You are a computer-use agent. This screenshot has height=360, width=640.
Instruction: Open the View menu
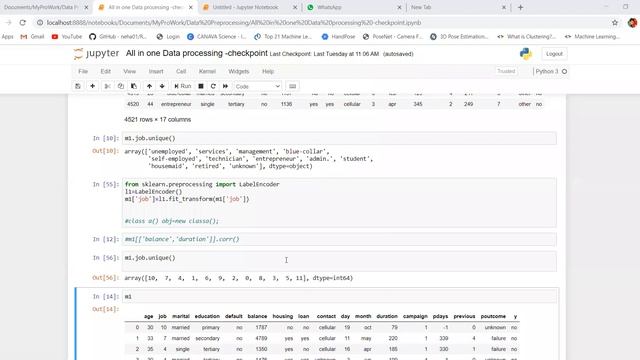[x=129, y=71]
